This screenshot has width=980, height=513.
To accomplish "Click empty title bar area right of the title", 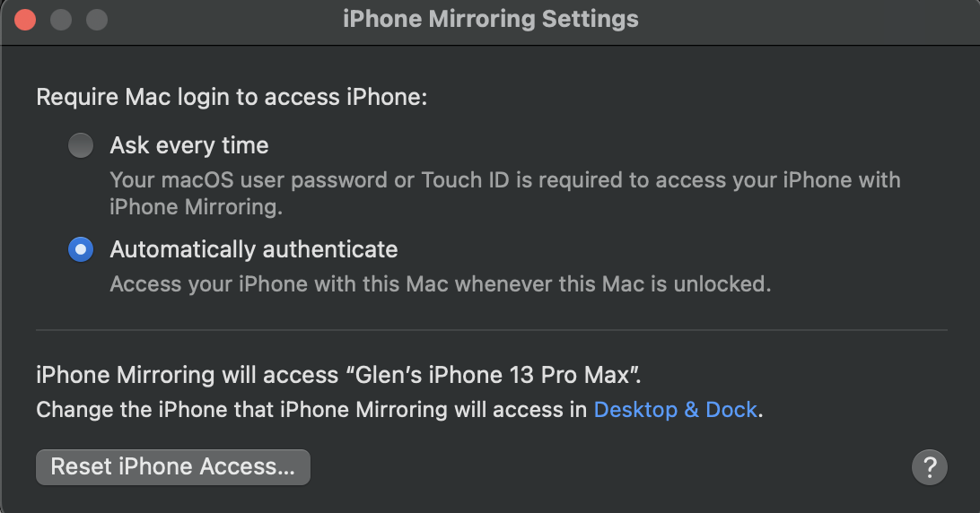I will pos(808,19).
